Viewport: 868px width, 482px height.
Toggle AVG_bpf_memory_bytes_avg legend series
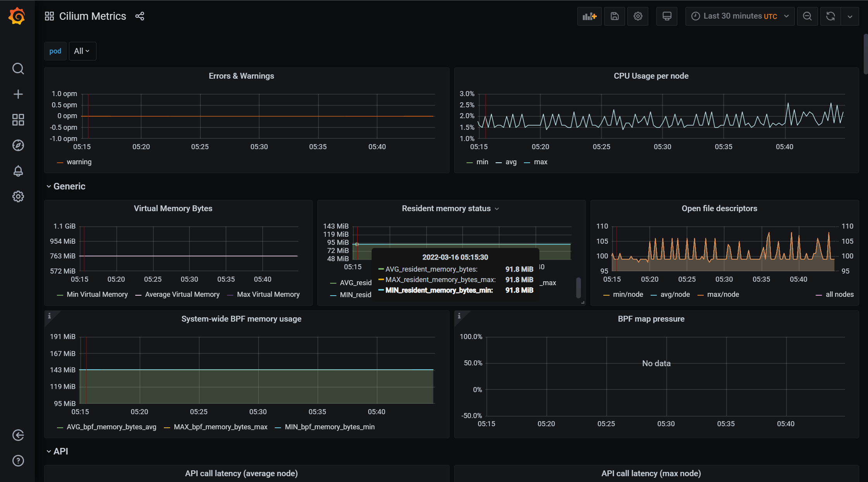click(x=112, y=427)
